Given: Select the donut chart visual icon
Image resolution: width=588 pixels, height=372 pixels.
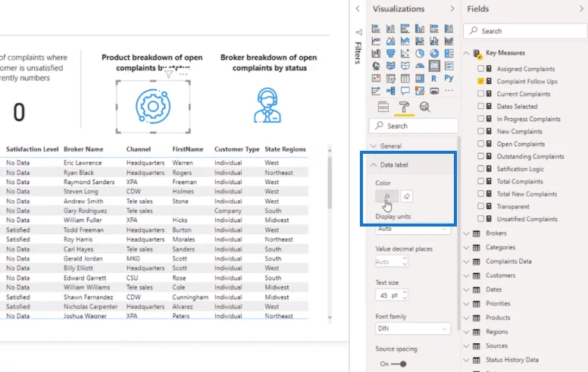Looking at the screenshot, I should [434, 53].
